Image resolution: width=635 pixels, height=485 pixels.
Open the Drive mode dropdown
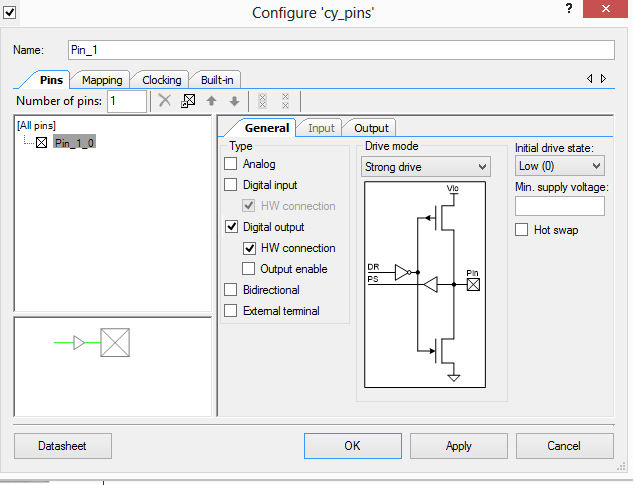pos(425,166)
